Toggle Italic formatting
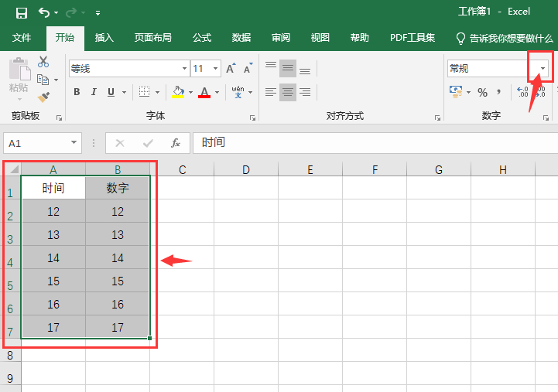Image resolution: width=558 pixels, height=392 pixels. point(94,92)
